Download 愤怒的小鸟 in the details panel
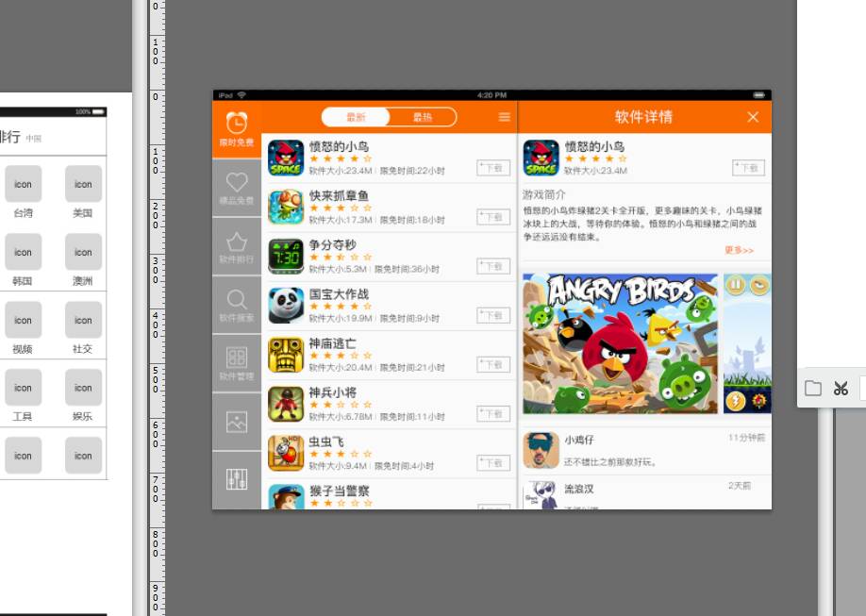Screen dimensions: 866x616 749,168
